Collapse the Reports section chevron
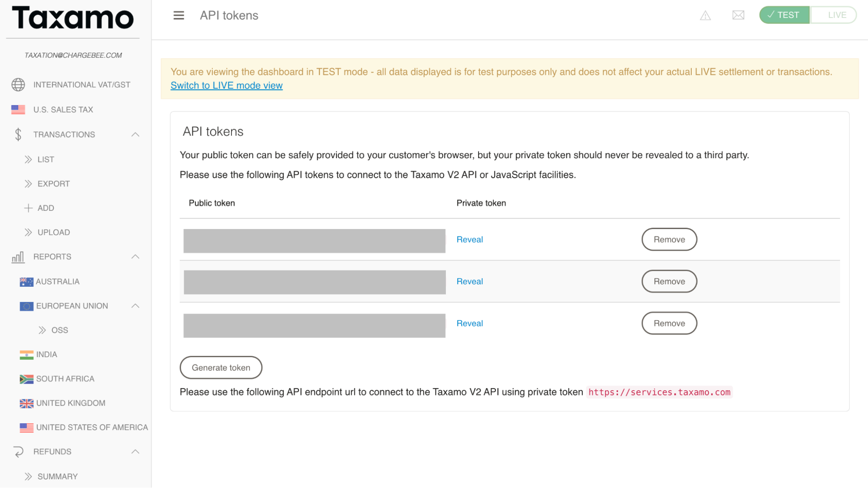Viewport: 868px width, 488px height. (x=135, y=257)
